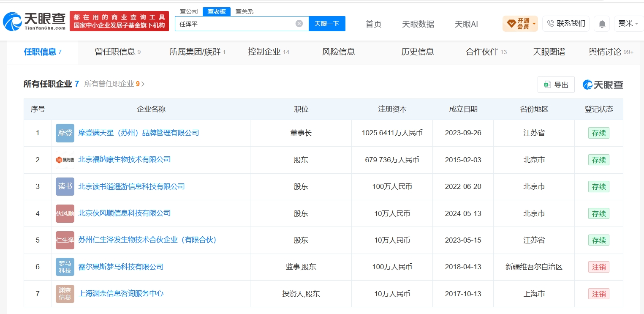Click the 天眼一下 search button
Viewport: 644px width, 314px height.
[x=327, y=24]
